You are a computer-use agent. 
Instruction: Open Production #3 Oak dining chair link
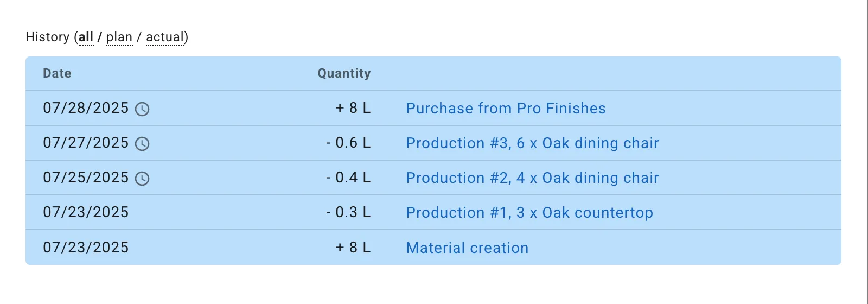pyautogui.click(x=532, y=143)
